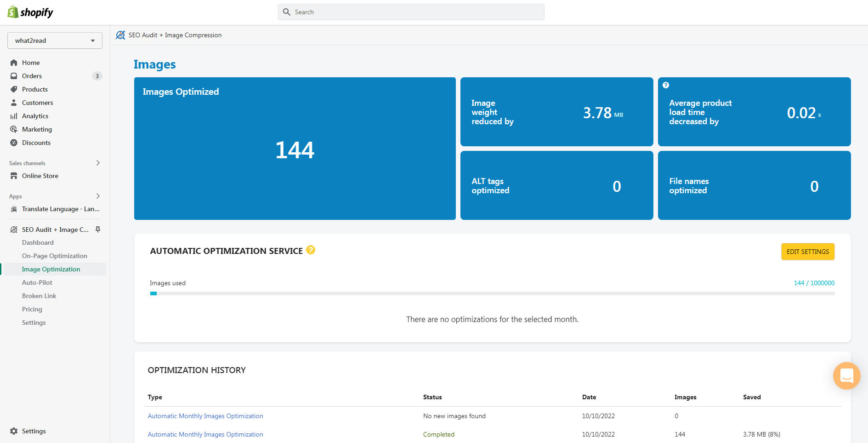This screenshot has height=443, width=868.
Task: Click the Orders count badge 3
Action: pos(97,76)
